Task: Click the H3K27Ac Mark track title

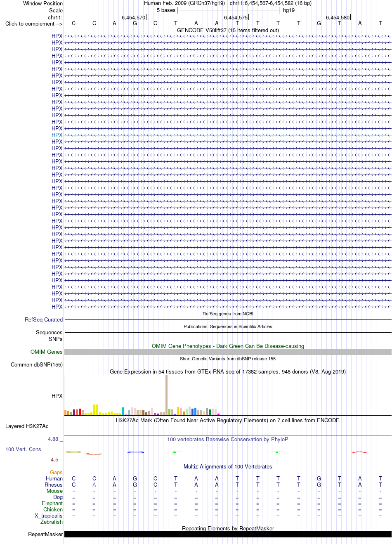Action: [x=228, y=420]
